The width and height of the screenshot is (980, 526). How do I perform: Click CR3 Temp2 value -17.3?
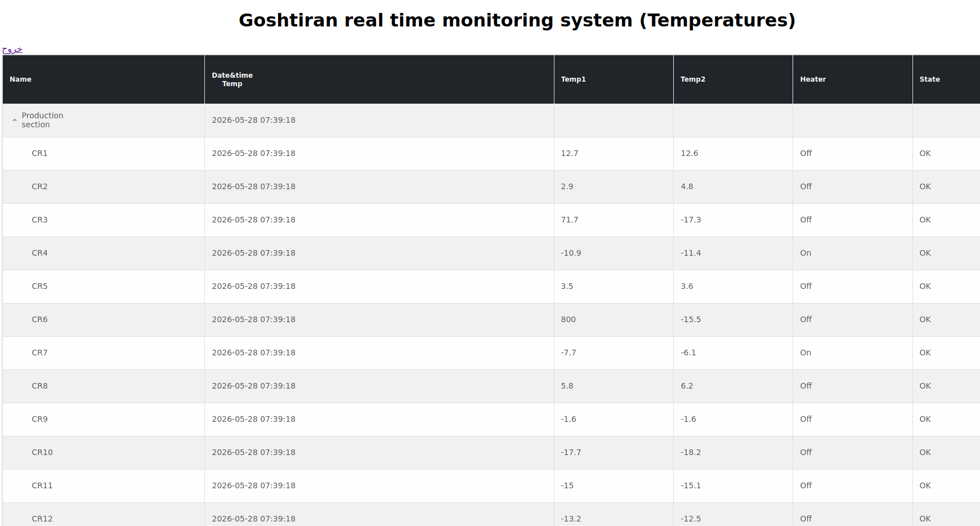pos(691,220)
